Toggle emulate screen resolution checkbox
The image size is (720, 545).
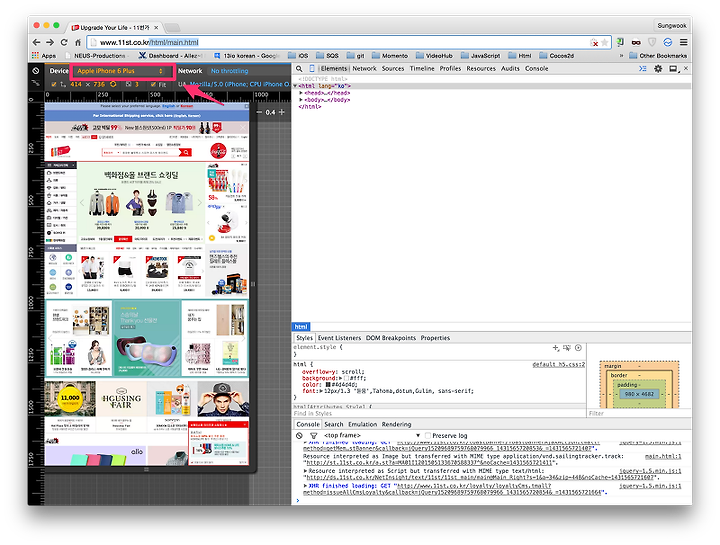pyautogui.click(x=54, y=84)
